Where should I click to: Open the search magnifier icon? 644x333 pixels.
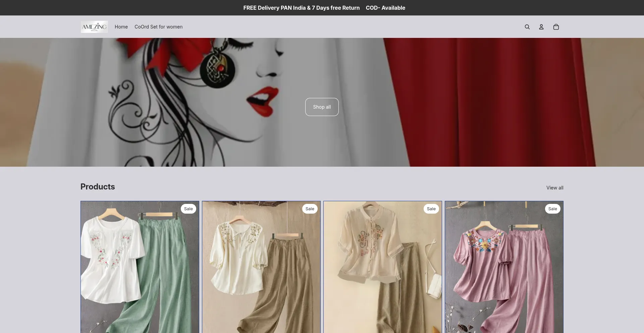point(527,27)
